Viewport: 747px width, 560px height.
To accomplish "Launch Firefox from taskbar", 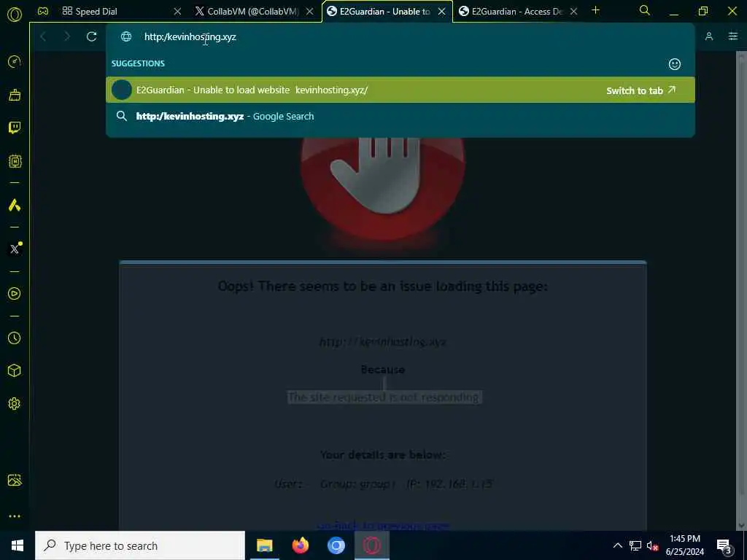I will pyautogui.click(x=300, y=545).
